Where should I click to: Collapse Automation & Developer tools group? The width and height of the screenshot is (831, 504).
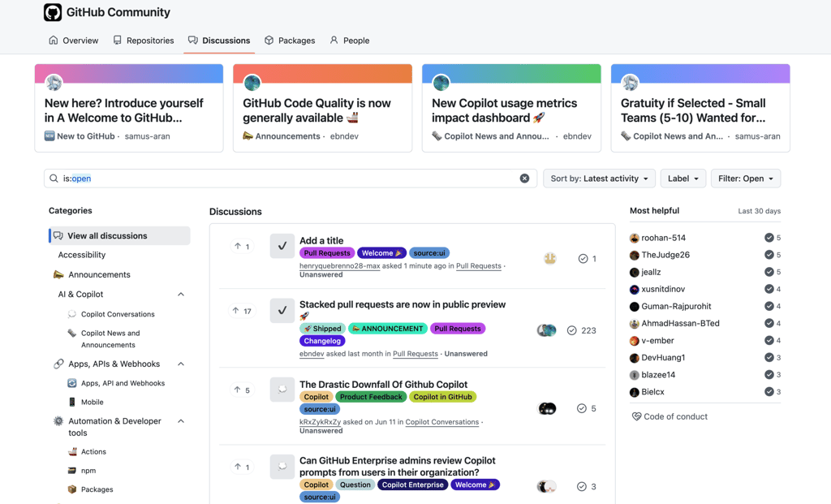coord(181,421)
